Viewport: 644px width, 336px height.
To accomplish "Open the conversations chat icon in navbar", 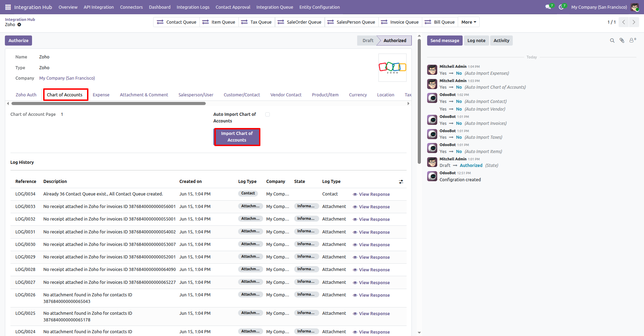I will click(549, 7).
